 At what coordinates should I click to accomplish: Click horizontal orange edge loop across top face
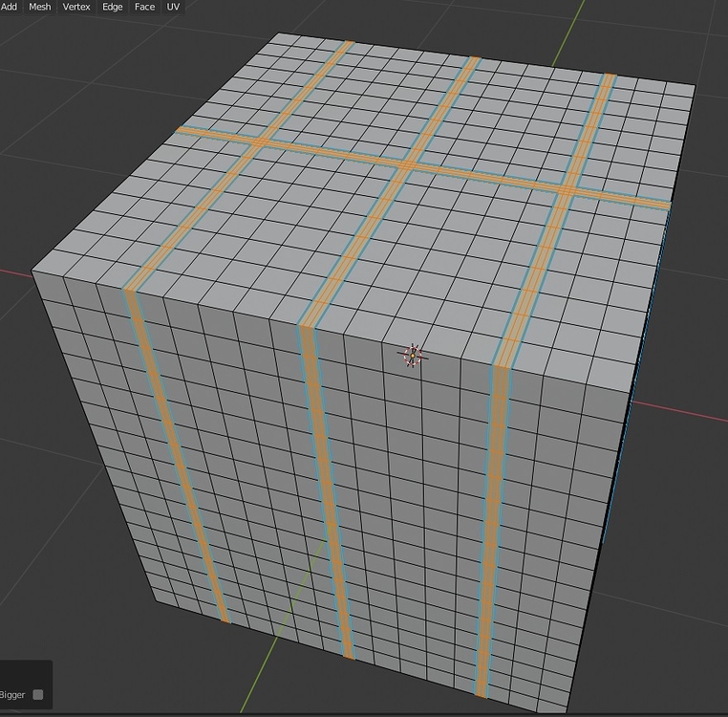(x=422, y=167)
